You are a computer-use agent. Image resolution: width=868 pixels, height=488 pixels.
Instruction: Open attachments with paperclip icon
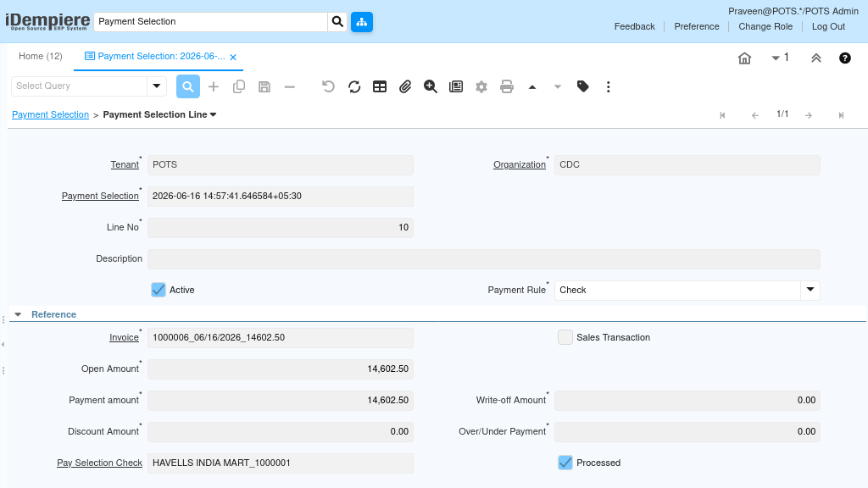pos(405,87)
